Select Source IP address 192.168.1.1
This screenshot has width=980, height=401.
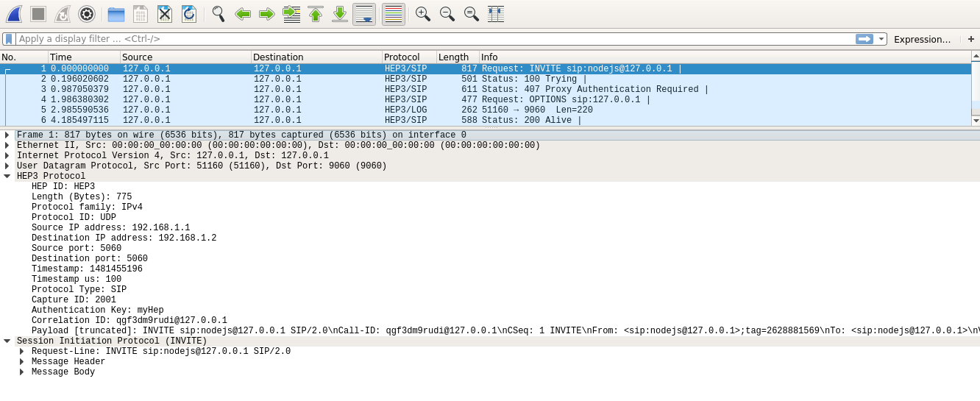point(110,227)
